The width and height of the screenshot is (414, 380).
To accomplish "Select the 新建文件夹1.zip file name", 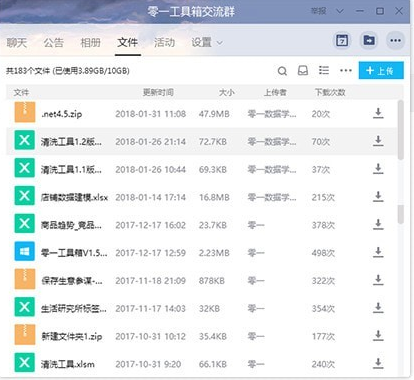I will (x=72, y=336).
